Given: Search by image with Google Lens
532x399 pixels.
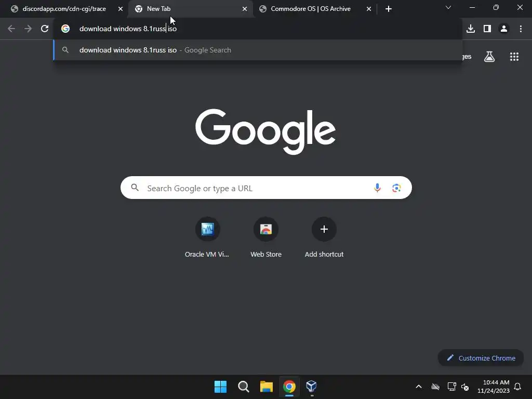Looking at the screenshot, I should [x=396, y=188].
